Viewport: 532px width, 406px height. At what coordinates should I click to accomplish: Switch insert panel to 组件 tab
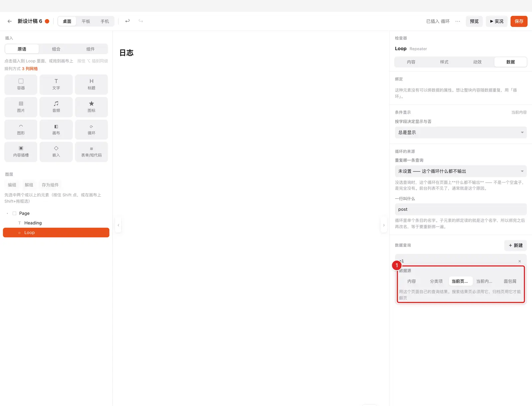click(x=90, y=49)
